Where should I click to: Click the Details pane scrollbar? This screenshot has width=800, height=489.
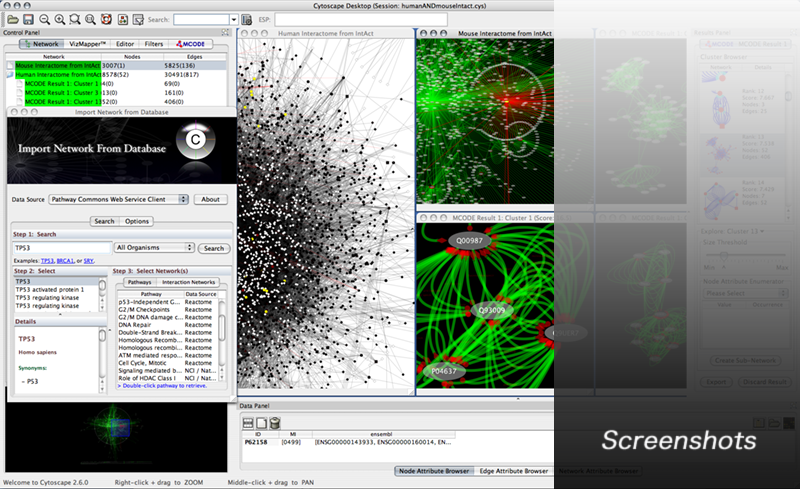click(103, 360)
